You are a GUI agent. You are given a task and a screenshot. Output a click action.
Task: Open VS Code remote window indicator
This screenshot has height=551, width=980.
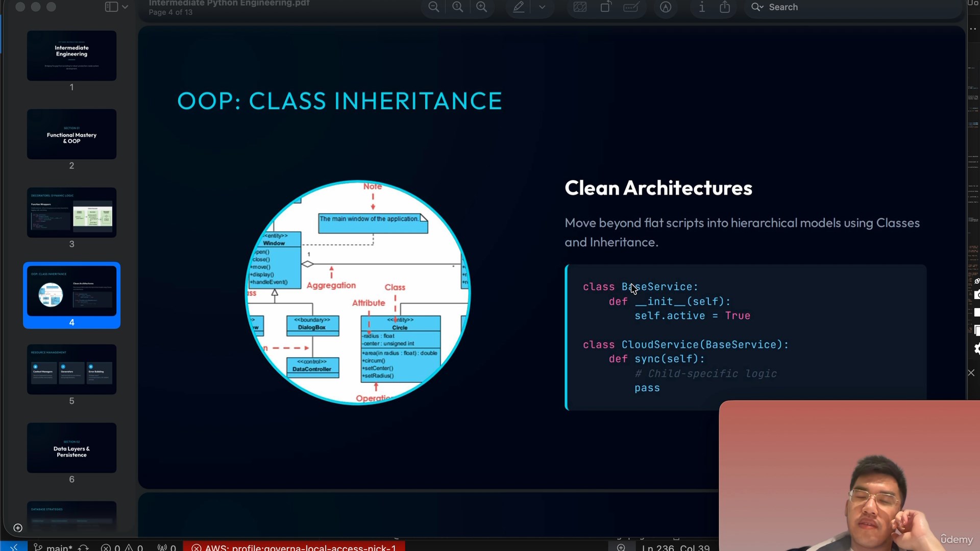(14, 547)
